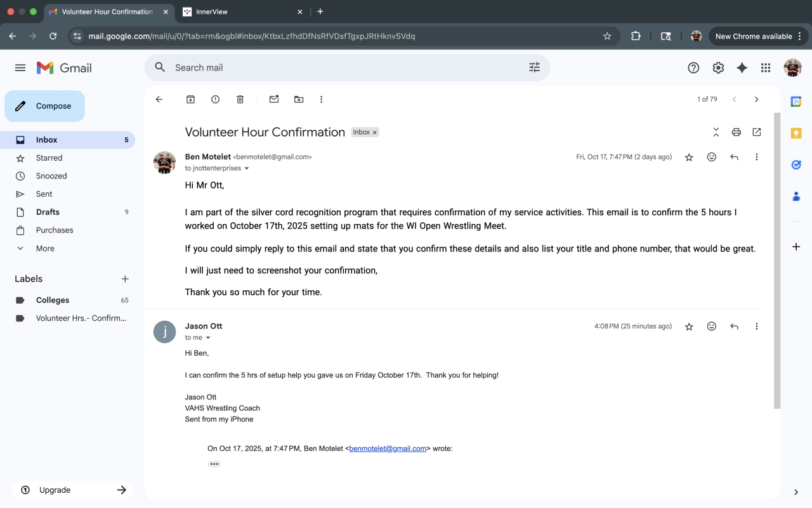The image size is (812, 508).
Task: Click the conversation's vertical scrollbar
Action: pos(776,254)
